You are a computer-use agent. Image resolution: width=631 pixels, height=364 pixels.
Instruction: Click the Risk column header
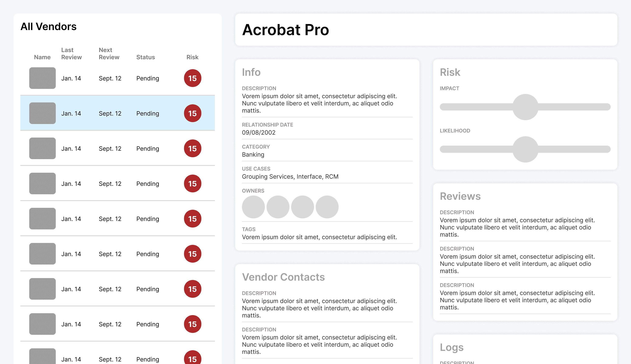(192, 57)
